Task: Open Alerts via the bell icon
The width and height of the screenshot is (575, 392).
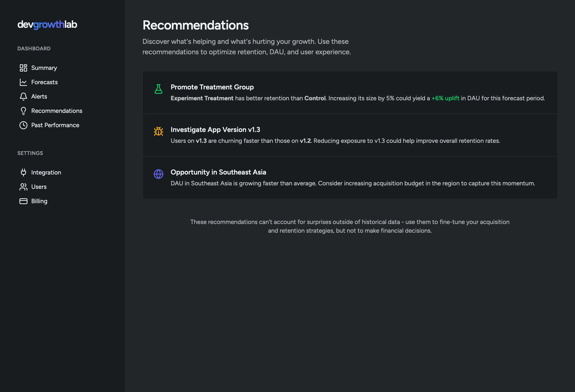Action: point(23,96)
